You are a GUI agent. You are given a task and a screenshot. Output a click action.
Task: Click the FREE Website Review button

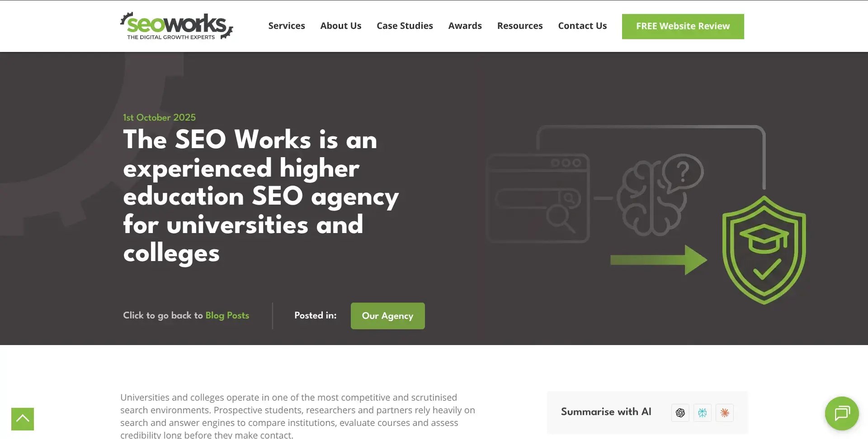683,26
